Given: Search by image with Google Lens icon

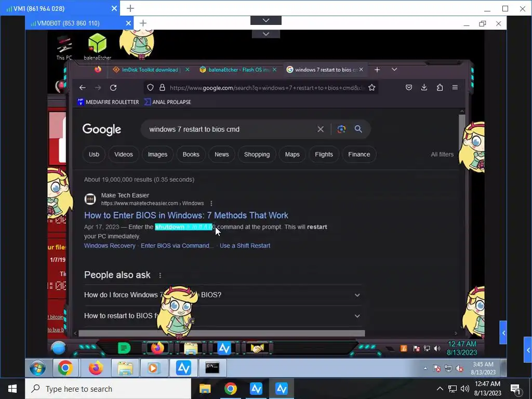Looking at the screenshot, I should tap(341, 129).
